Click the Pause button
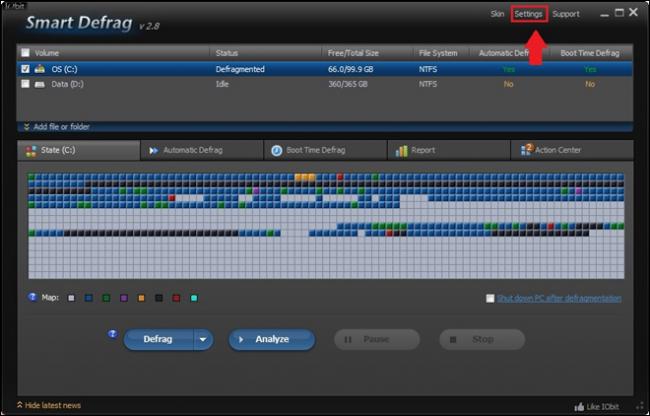This screenshot has width=650, height=416. (377, 339)
